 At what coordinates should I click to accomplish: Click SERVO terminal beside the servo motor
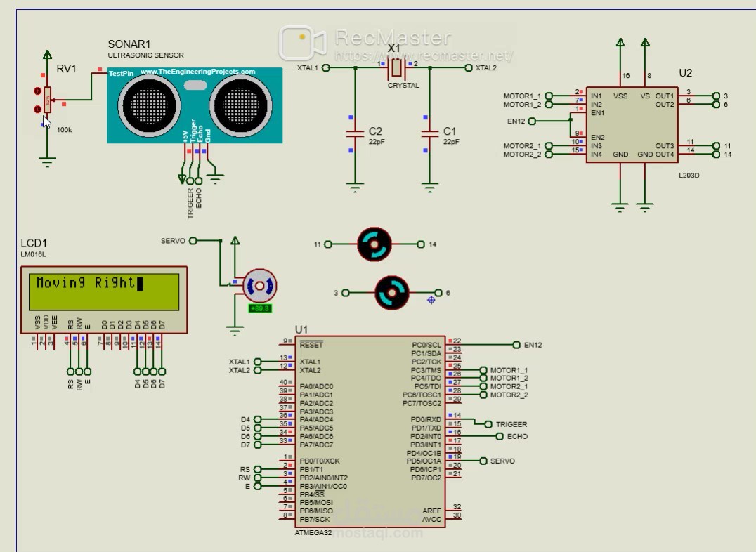coord(193,241)
